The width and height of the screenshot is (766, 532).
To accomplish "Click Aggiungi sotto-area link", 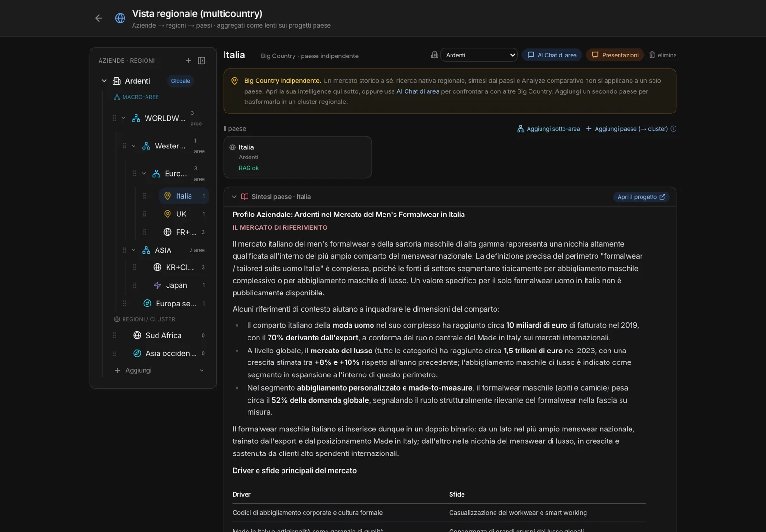I will [549, 129].
